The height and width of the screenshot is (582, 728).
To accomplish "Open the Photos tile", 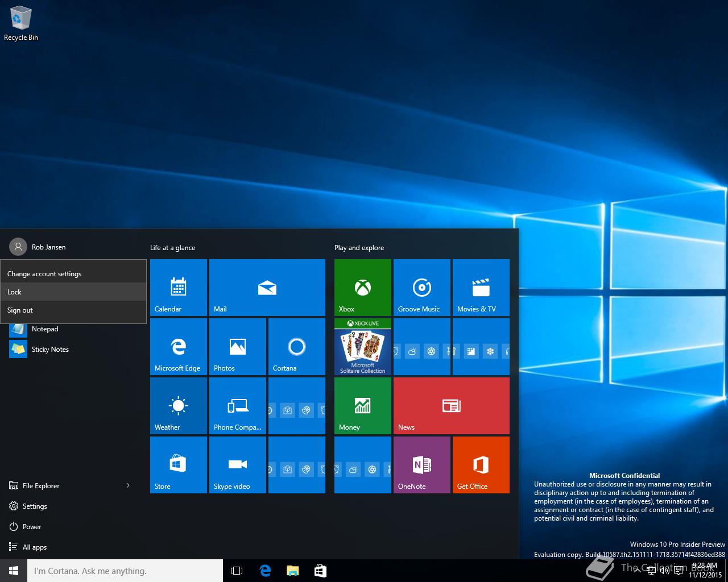I will [238, 347].
